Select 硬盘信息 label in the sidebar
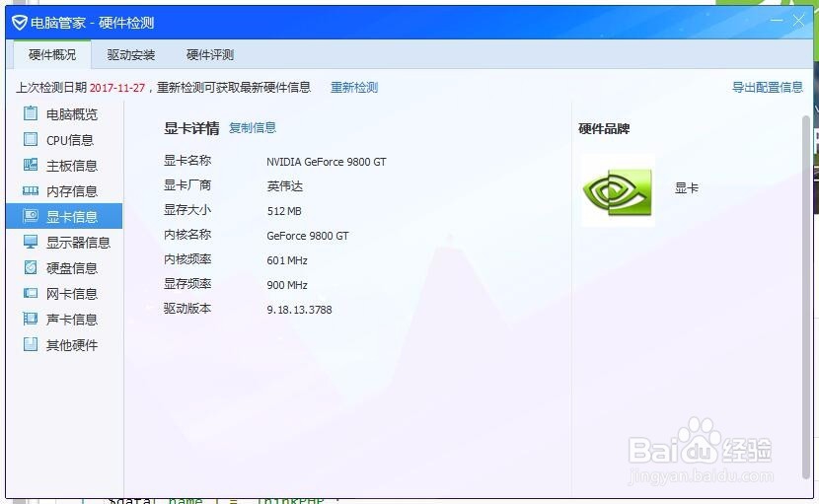The image size is (819, 504). [x=72, y=268]
